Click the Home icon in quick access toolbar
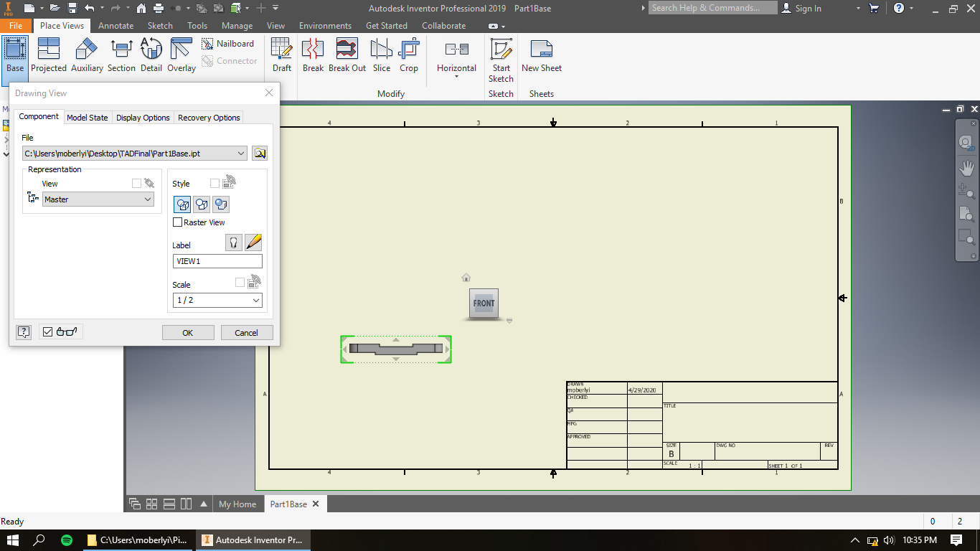 [x=141, y=9]
